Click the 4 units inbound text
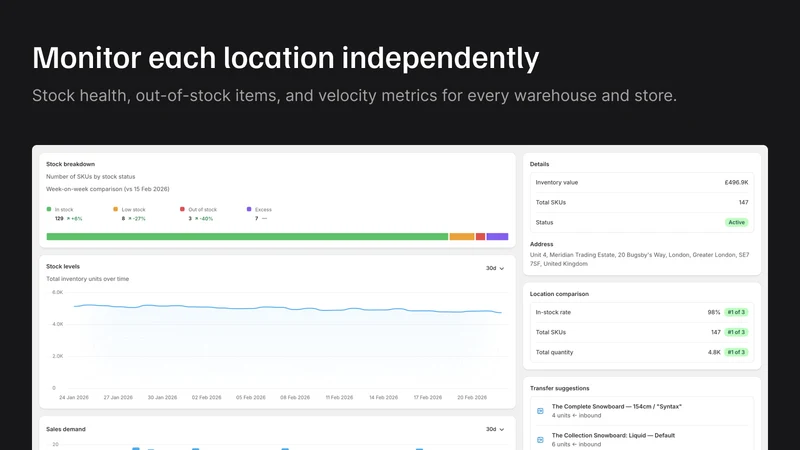This screenshot has width=800, height=450. 577,415
